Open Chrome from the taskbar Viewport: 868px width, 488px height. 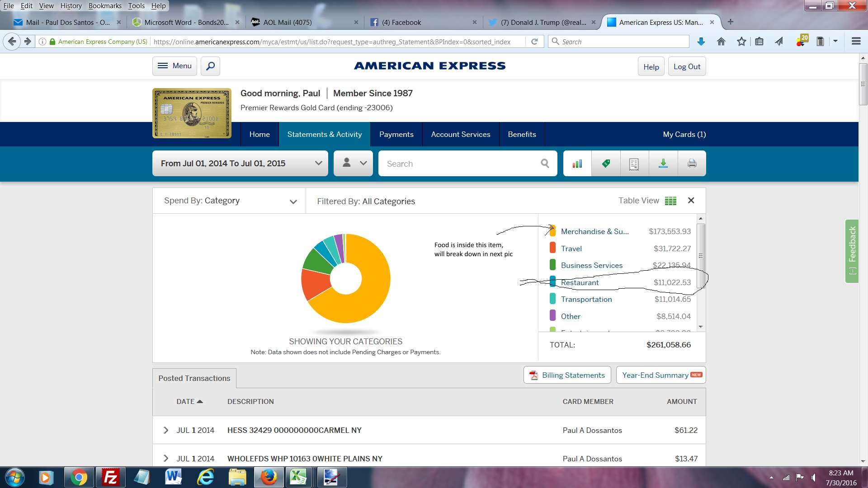pos(79,478)
